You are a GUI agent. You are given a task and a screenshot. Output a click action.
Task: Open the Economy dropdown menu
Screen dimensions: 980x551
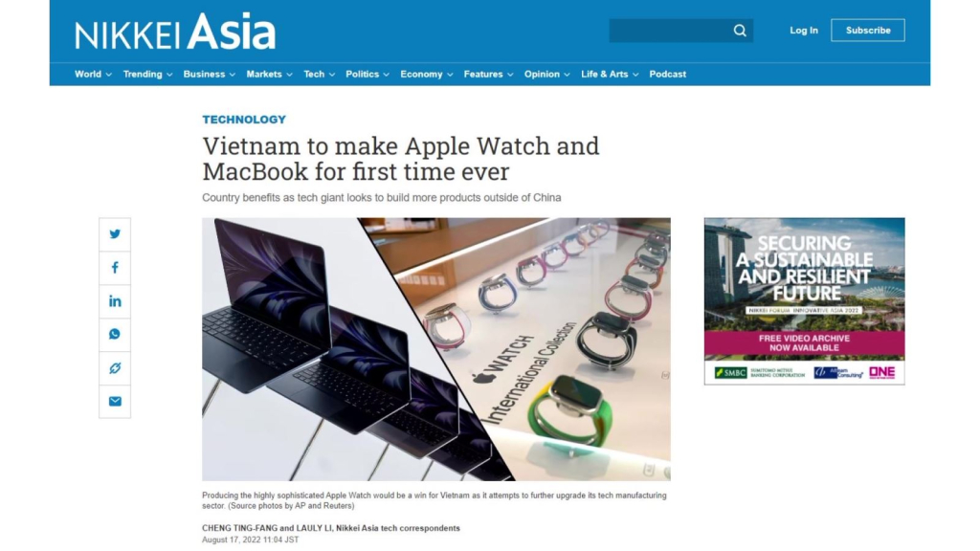click(x=427, y=75)
